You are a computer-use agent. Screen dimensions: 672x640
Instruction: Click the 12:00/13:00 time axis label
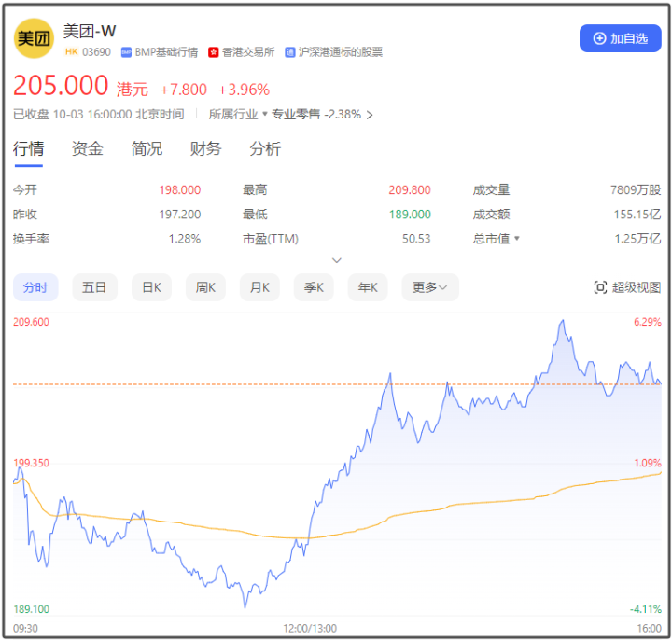(310, 628)
